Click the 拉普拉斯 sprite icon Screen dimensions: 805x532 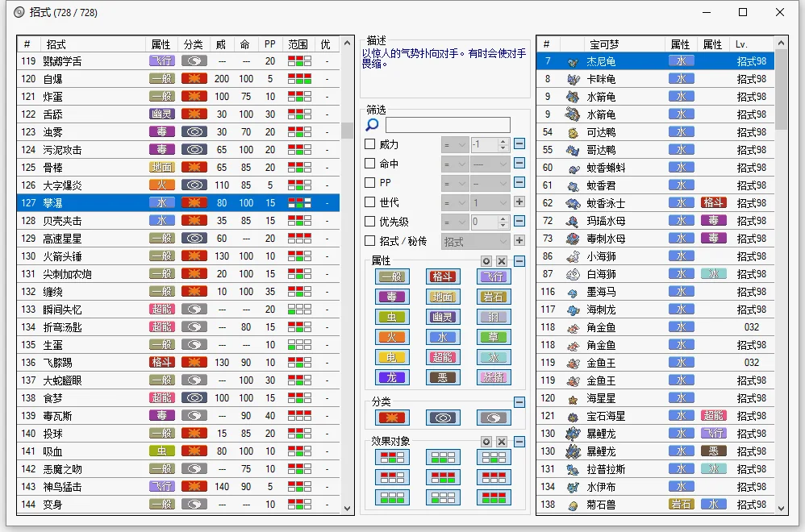pyautogui.click(x=573, y=469)
